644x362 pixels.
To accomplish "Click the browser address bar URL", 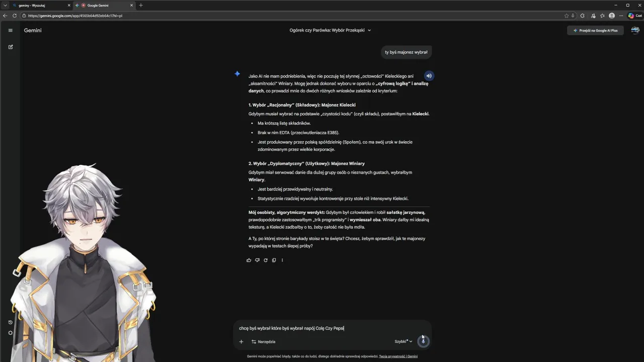I will point(75,16).
